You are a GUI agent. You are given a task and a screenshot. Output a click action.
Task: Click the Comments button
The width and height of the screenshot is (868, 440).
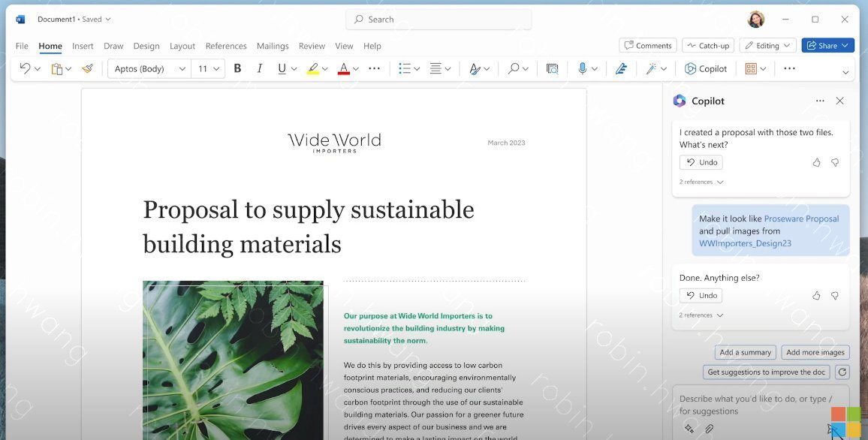tap(648, 45)
